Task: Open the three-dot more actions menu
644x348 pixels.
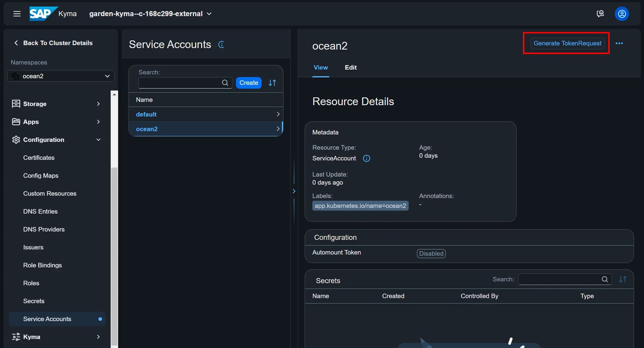Action: (x=619, y=43)
